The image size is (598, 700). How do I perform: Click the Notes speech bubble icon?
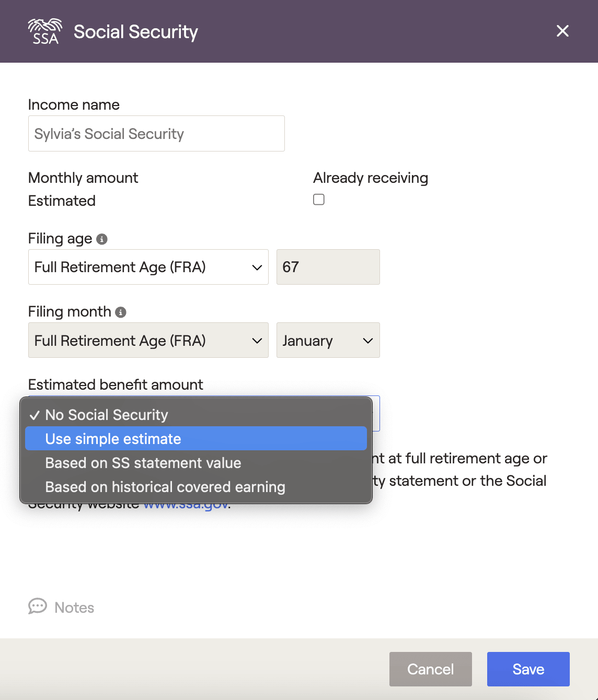tap(38, 606)
